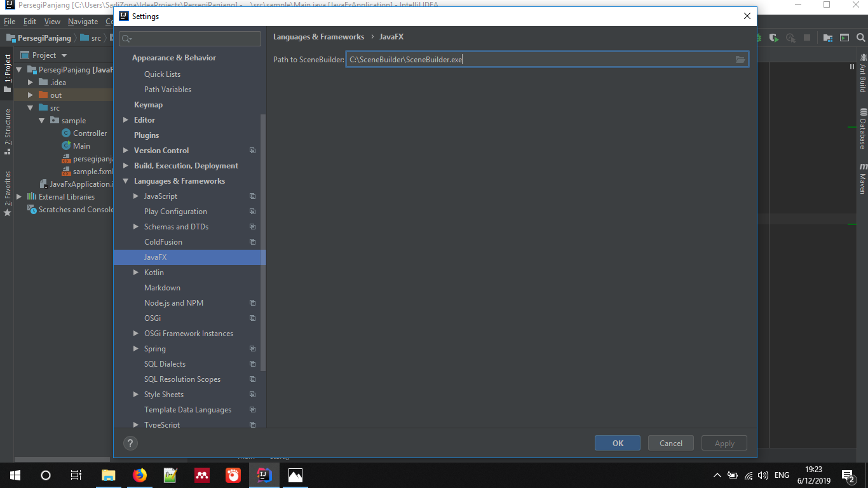
Task: Switch to the 7: Structure side tab
Action: pyautogui.click(x=8, y=132)
